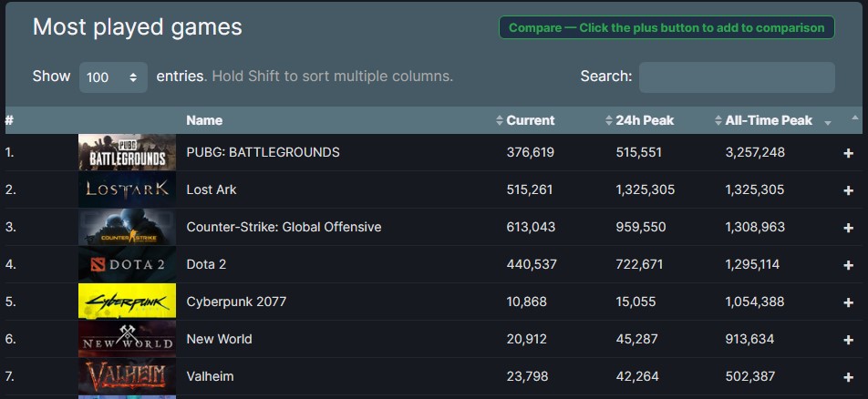Focus the Search input field
Image resolution: width=868 pixels, height=399 pixels.
click(x=737, y=77)
